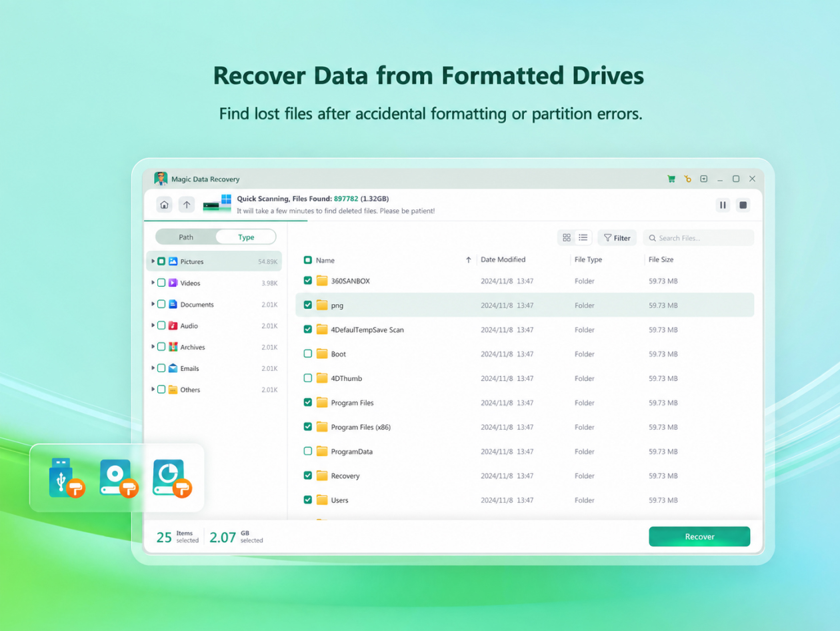Uncheck the Program Files checkbox
The image size is (840, 631).
coord(307,402)
